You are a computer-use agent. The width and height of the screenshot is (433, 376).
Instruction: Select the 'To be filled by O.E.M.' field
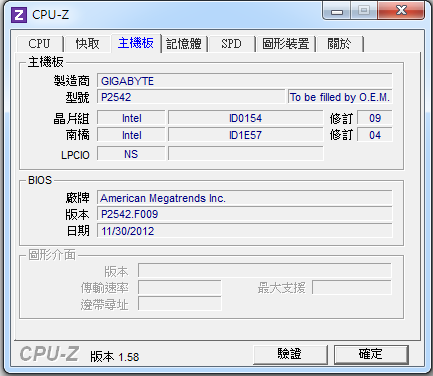click(x=340, y=97)
